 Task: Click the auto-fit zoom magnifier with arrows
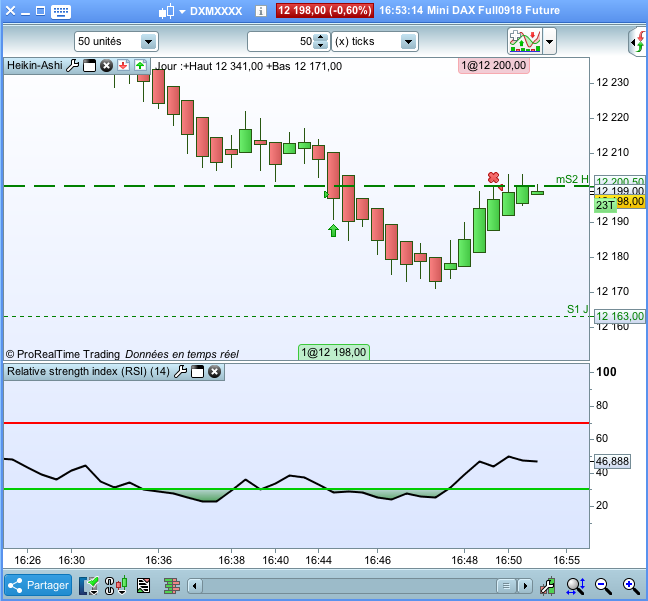click(x=576, y=586)
